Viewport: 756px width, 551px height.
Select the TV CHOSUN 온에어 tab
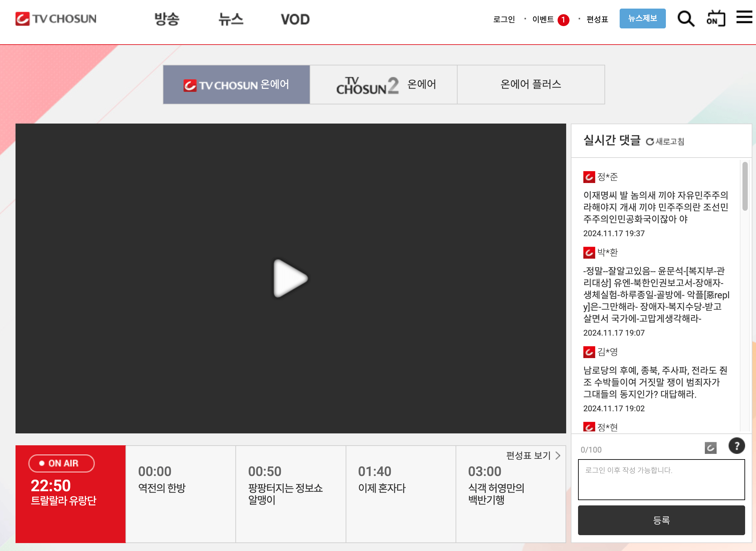click(236, 85)
